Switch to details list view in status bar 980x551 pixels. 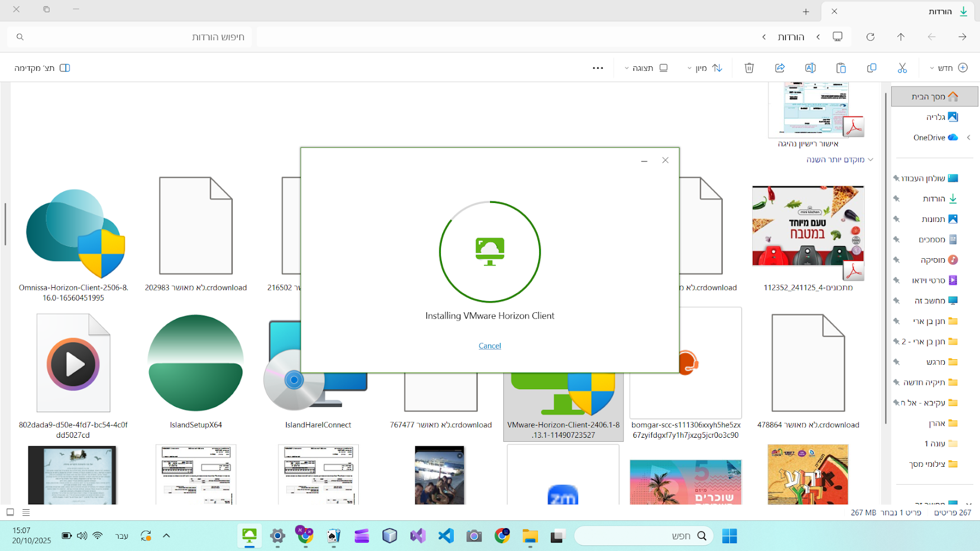[26, 512]
